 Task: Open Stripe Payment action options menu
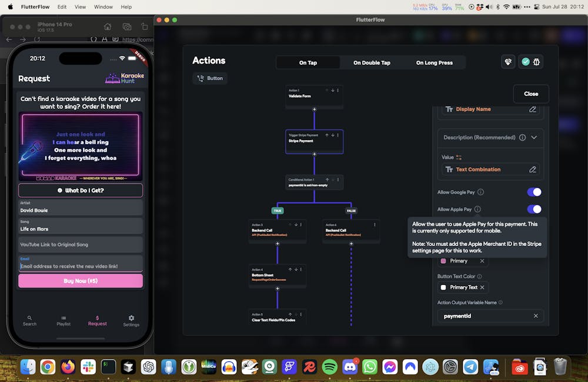coord(338,135)
